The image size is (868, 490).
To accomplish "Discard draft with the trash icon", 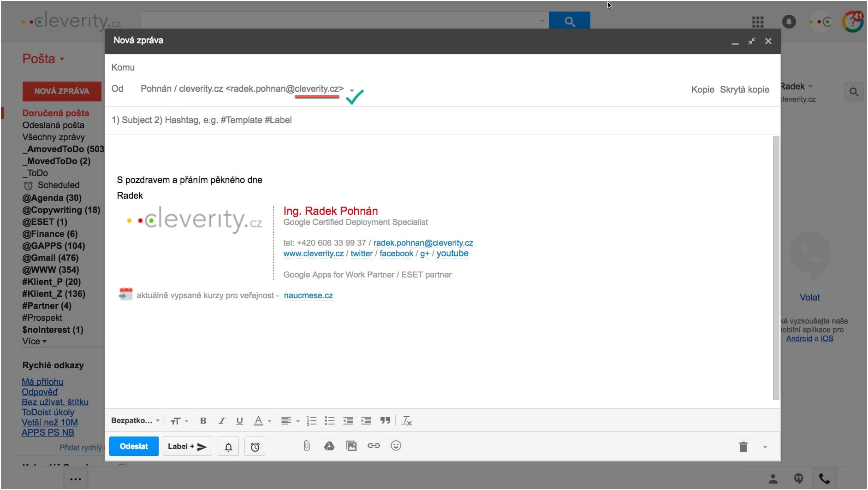I will click(743, 447).
